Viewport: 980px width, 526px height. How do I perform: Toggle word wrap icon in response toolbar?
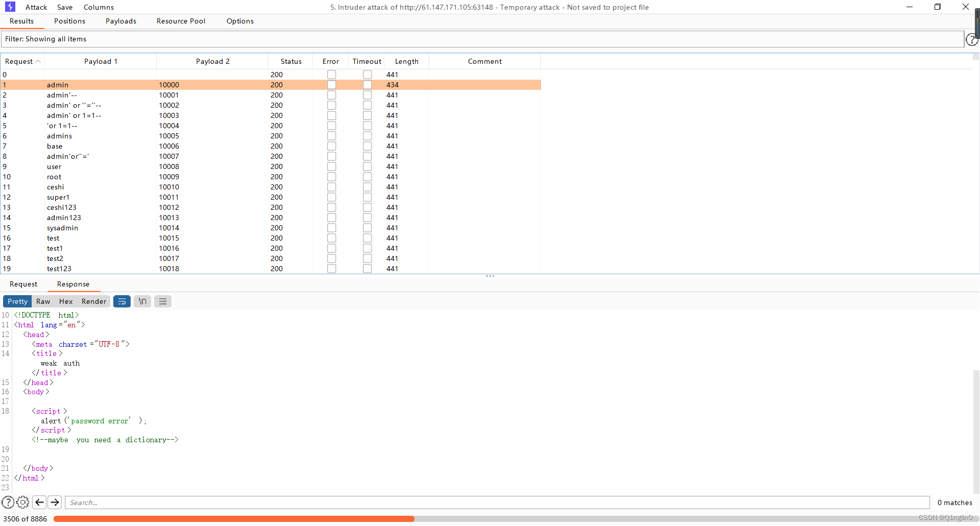(122, 301)
